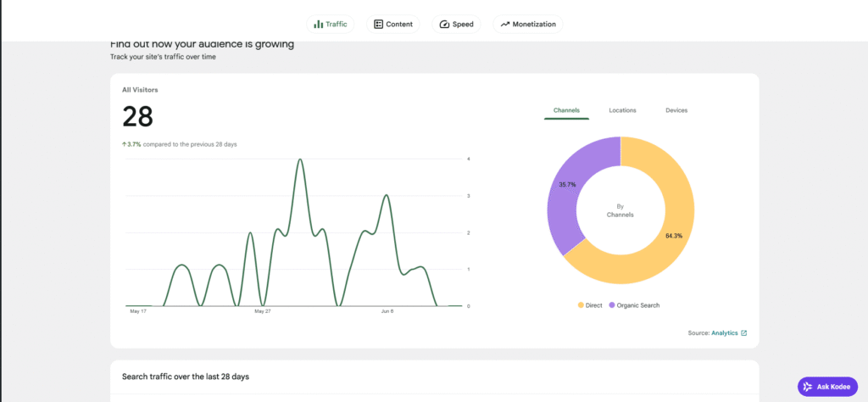Image resolution: width=868 pixels, height=402 pixels.
Task: Toggle the Direct legend entry
Action: (x=590, y=305)
